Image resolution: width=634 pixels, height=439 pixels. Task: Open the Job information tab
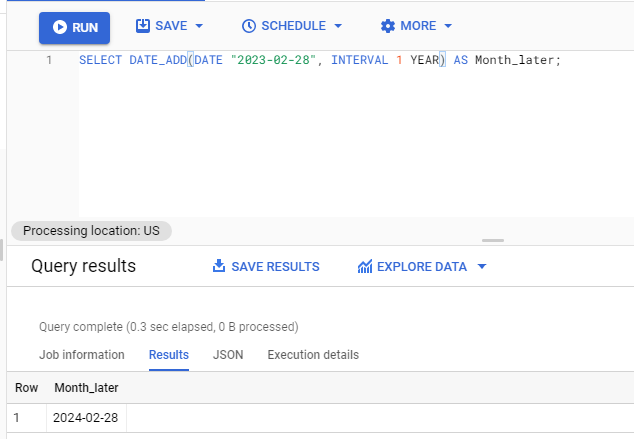[82, 355]
